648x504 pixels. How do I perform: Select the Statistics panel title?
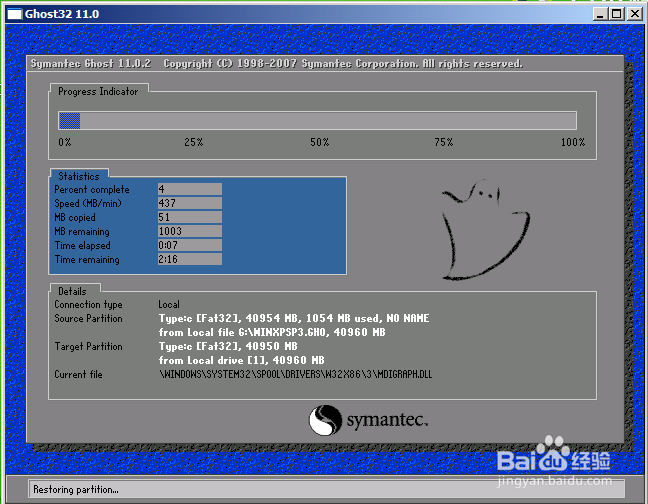coord(79,176)
